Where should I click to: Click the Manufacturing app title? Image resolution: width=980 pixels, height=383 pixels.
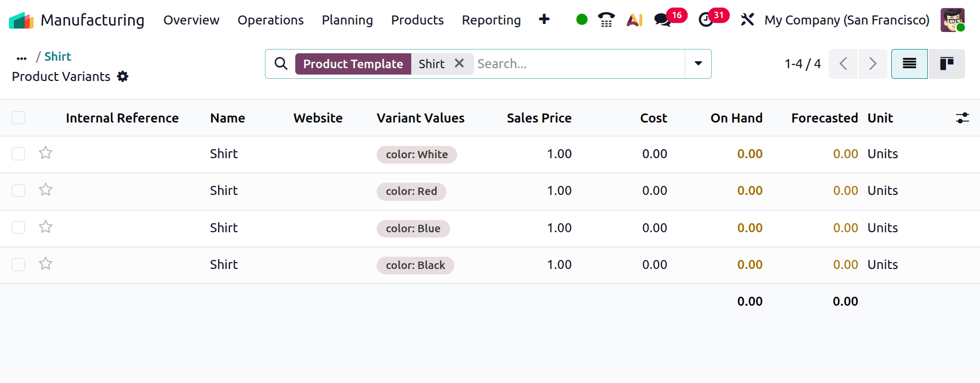[92, 20]
